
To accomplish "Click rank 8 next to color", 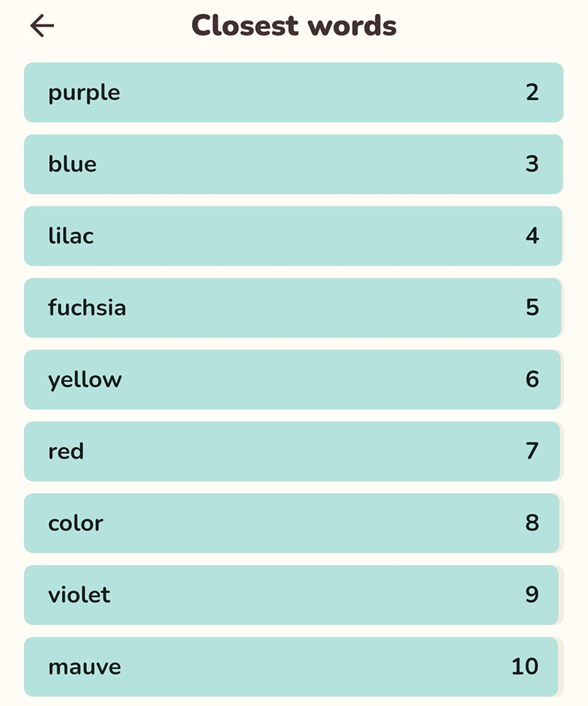I will [532, 523].
